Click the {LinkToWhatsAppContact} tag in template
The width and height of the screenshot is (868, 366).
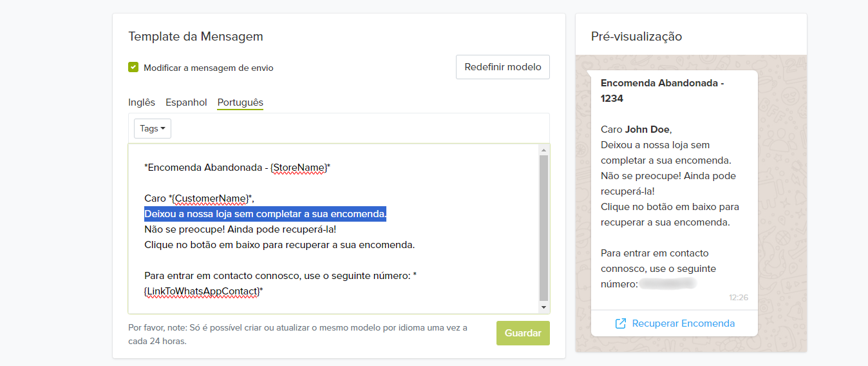[202, 291]
